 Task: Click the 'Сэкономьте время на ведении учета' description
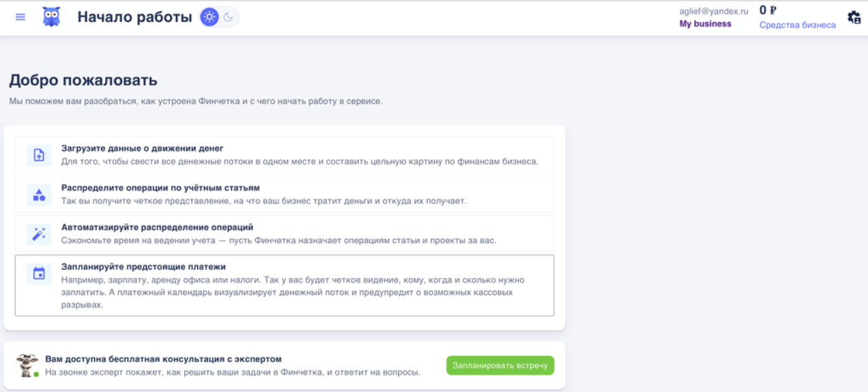click(x=278, y=240)
